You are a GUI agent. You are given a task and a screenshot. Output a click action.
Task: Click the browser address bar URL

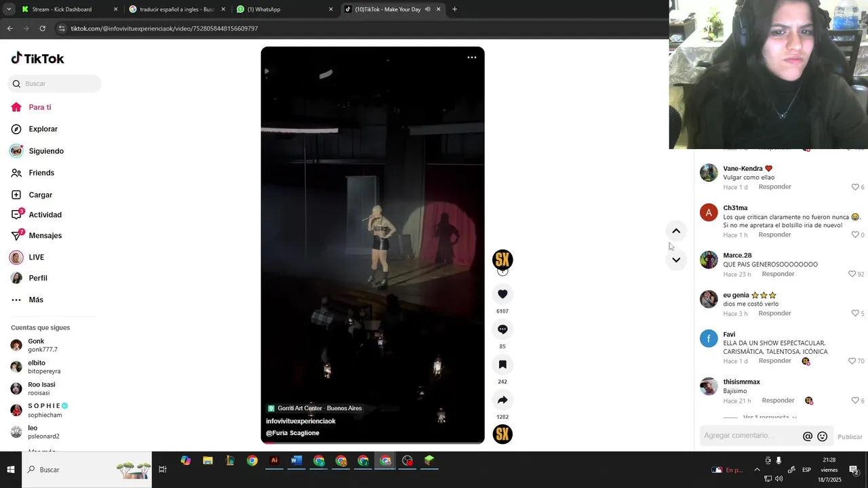pos(164,28)
